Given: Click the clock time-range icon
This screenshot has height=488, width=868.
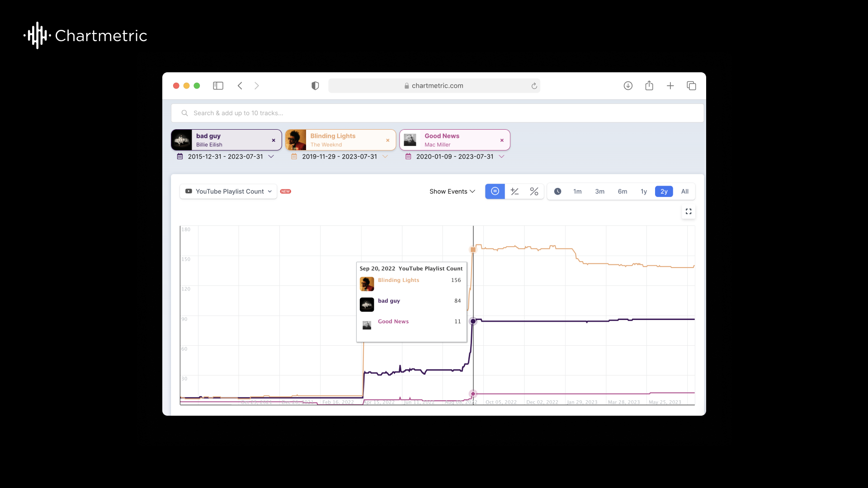Looking at the screenshot, I should (558, 192).
